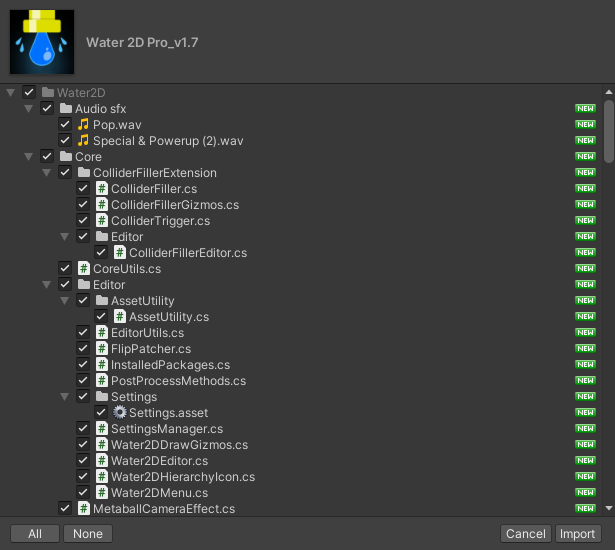Screen dimensions: 615x550
Task: Click the Pop.wav audio file icon
Action: point(83,125)
